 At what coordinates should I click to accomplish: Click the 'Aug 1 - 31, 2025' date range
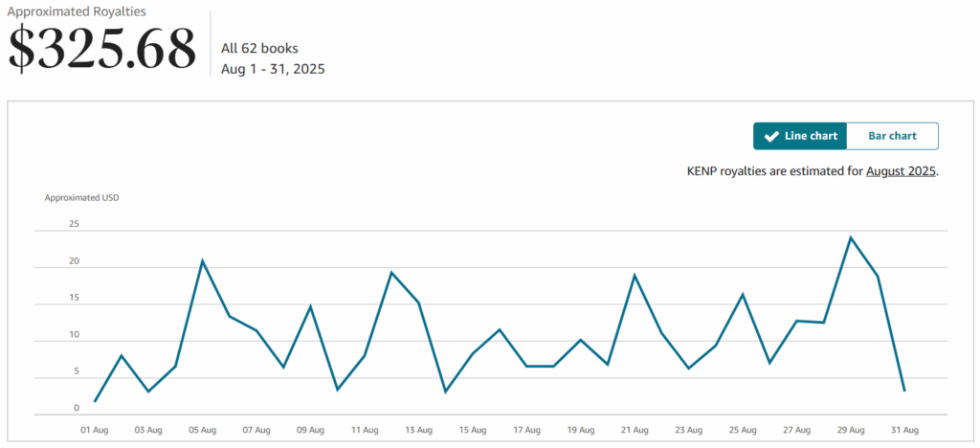[x=273, y=69]
